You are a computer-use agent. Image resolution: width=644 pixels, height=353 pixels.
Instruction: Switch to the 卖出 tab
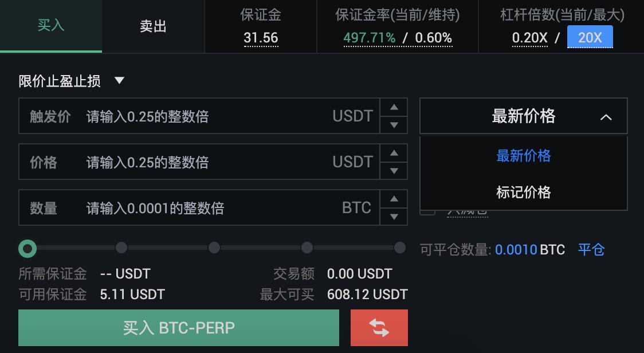click(153, 26)
